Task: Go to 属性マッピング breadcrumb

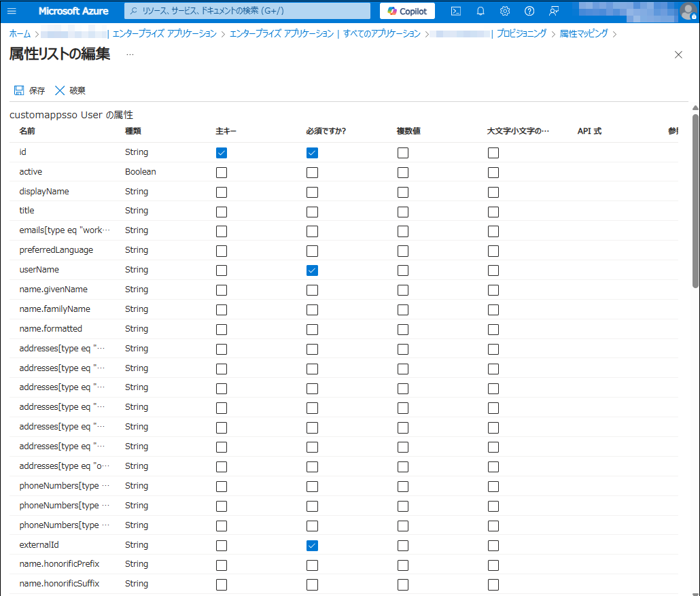Action: [584, 33]
